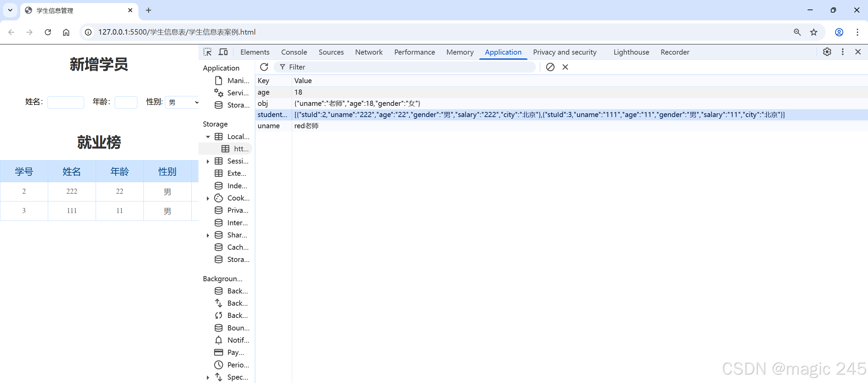Bookmark this page with star icon
868x383 pixels.
(x=814, y=32)
